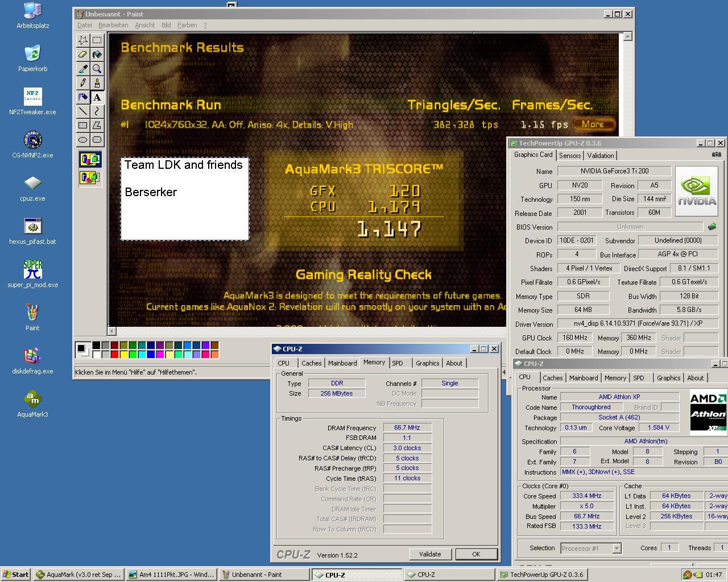Pick the straight Line tool

pyautogui.click(x=83, y=111)
